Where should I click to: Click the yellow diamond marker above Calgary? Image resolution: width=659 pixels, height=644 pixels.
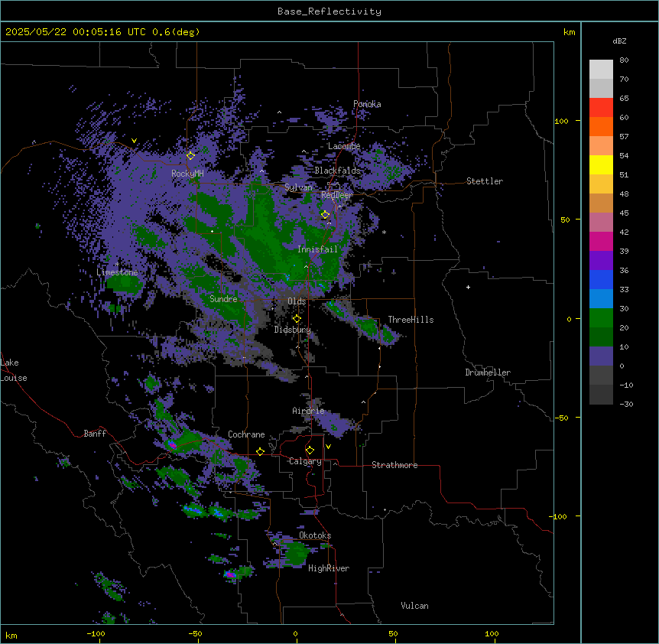pyautogui.click(x=310, y=450)
